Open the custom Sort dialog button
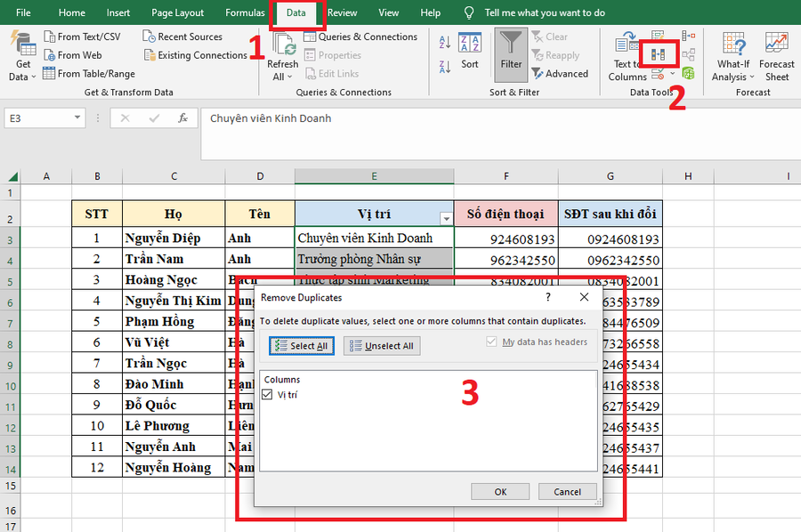 tap(469, 51)
